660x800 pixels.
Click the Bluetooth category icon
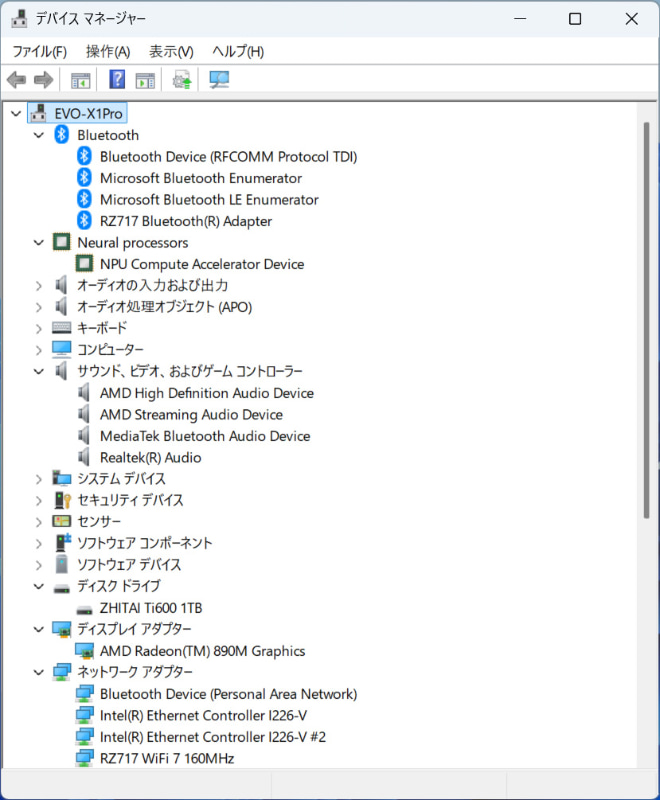coord(62,135)
